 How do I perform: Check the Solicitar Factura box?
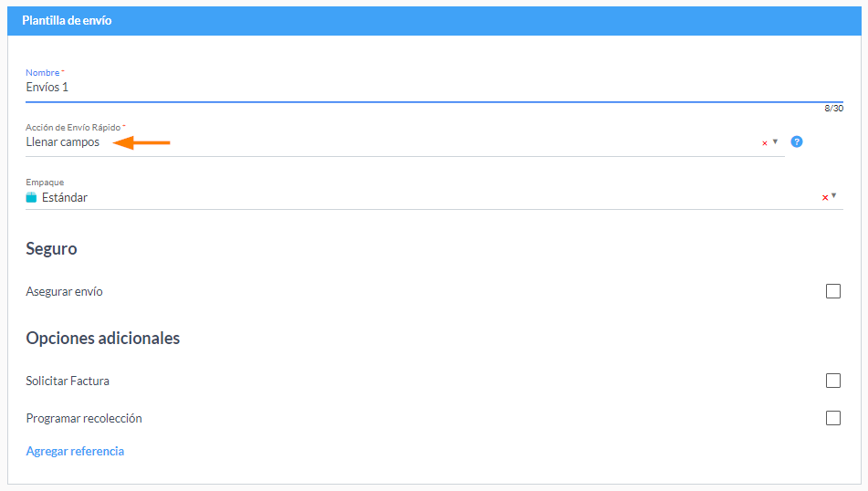832,381
